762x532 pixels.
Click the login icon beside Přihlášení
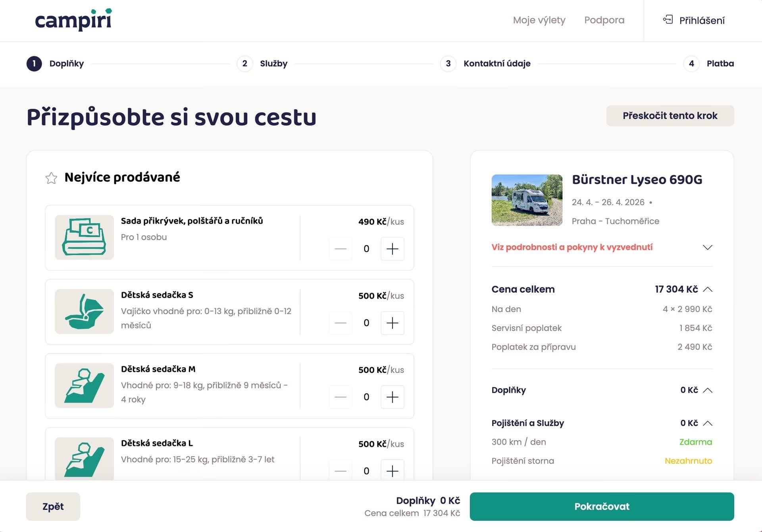(x=668, y=20)
